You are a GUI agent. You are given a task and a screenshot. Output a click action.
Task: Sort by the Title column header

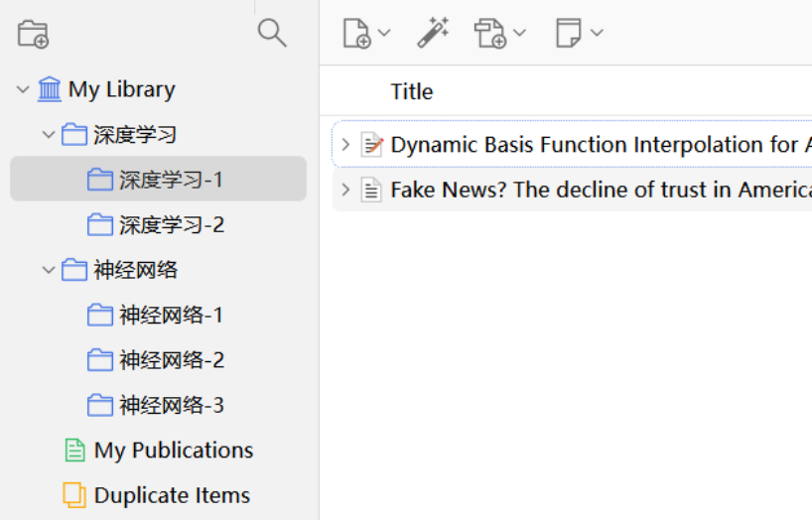tap(412, 91)
